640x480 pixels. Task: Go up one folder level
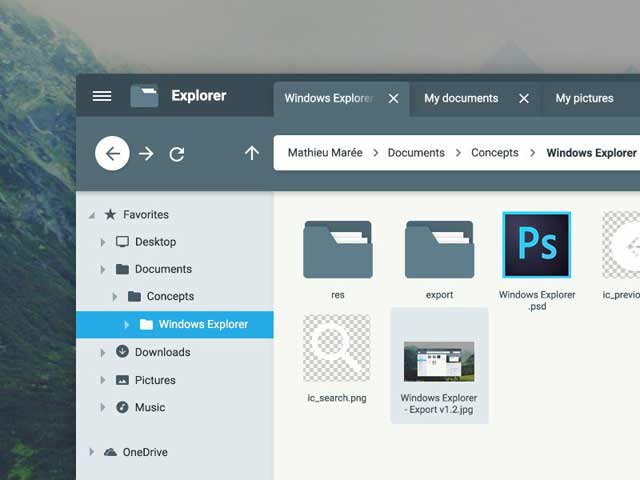[252, 153]
